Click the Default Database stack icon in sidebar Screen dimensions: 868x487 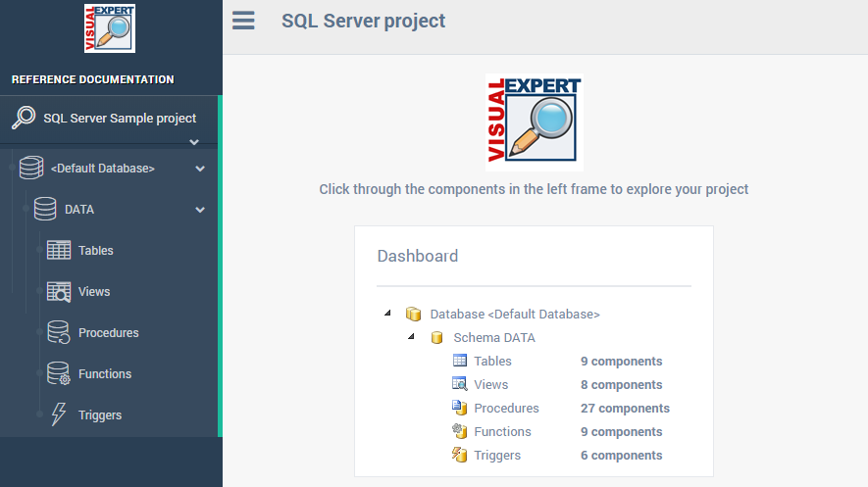pyautogui.click(x=31, y=168)
